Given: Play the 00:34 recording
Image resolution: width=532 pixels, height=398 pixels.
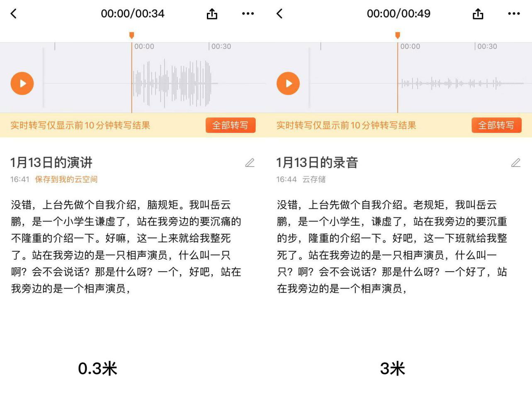Looking at the screenshot, I should coord(22,83).
